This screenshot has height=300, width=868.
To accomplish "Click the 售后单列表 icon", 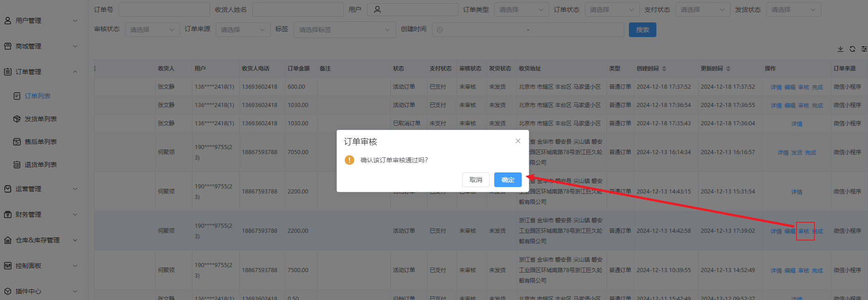I will point(17,142).
